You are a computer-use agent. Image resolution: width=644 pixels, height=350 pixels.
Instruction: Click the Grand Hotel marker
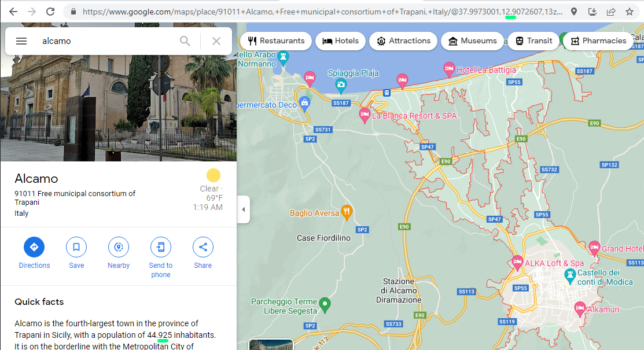594,248
